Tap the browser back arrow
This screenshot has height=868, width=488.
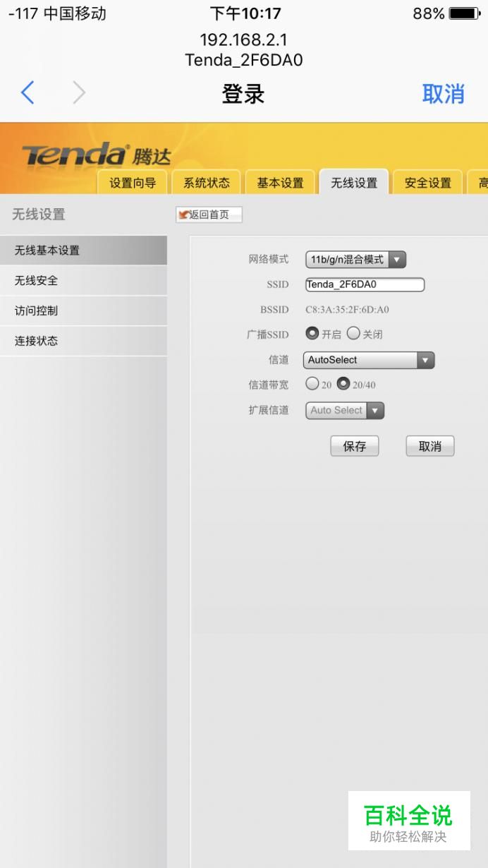click(x=28, y=93)
